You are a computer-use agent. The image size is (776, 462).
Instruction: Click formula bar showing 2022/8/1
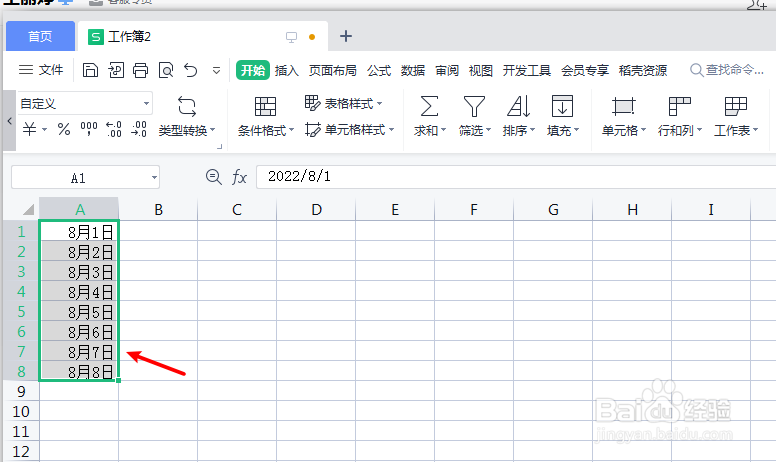[x=516, y=177]
